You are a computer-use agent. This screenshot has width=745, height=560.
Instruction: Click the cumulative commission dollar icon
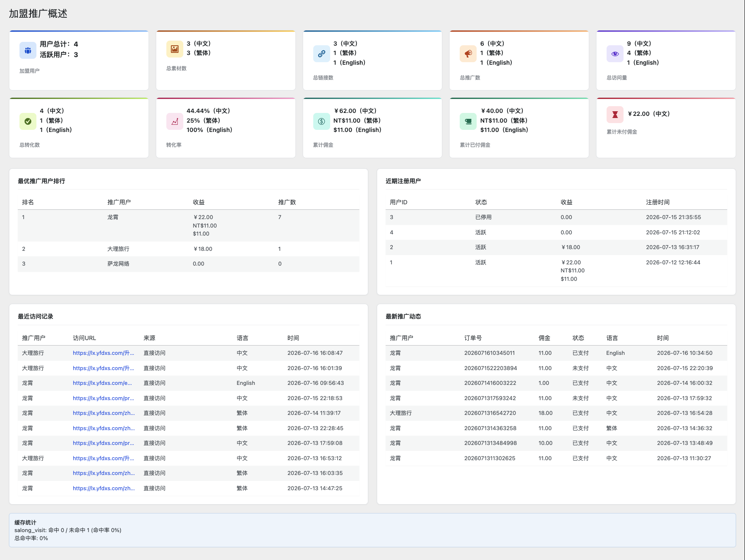321,121
